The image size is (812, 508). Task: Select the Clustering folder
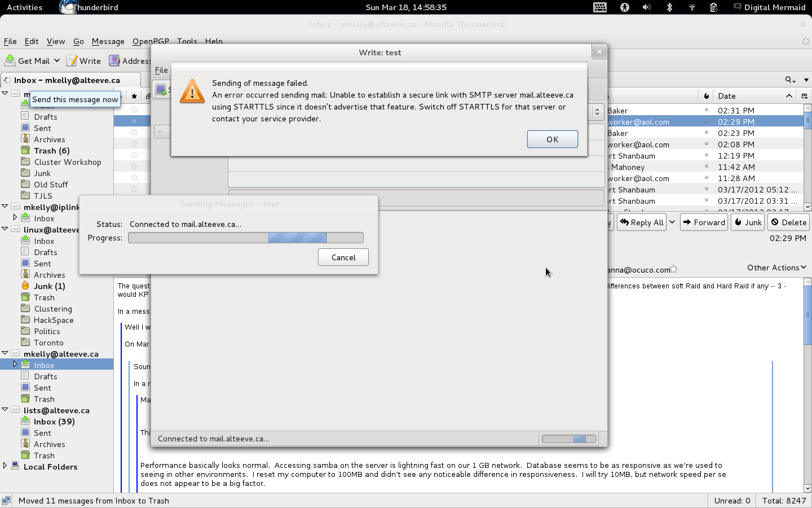coord(52,309)
